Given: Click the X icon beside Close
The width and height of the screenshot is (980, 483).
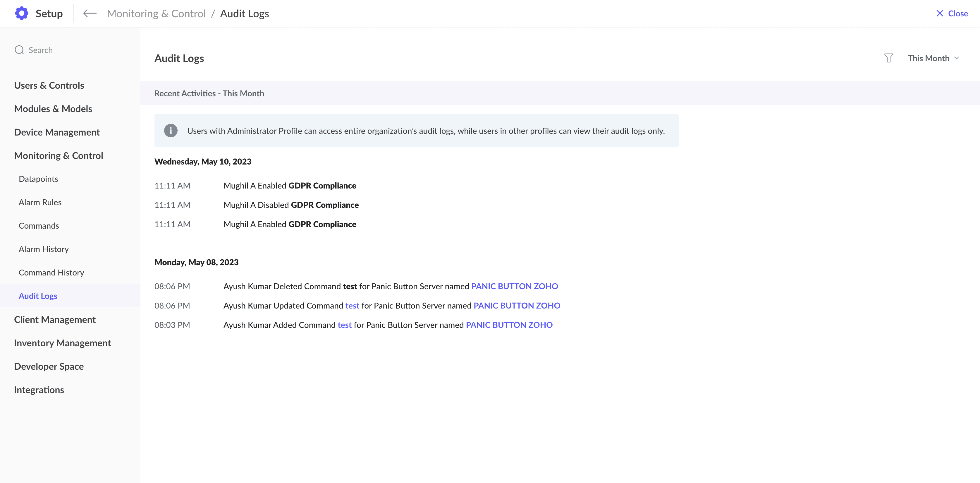Looking at the screenshot, I should tap(940, 13).
